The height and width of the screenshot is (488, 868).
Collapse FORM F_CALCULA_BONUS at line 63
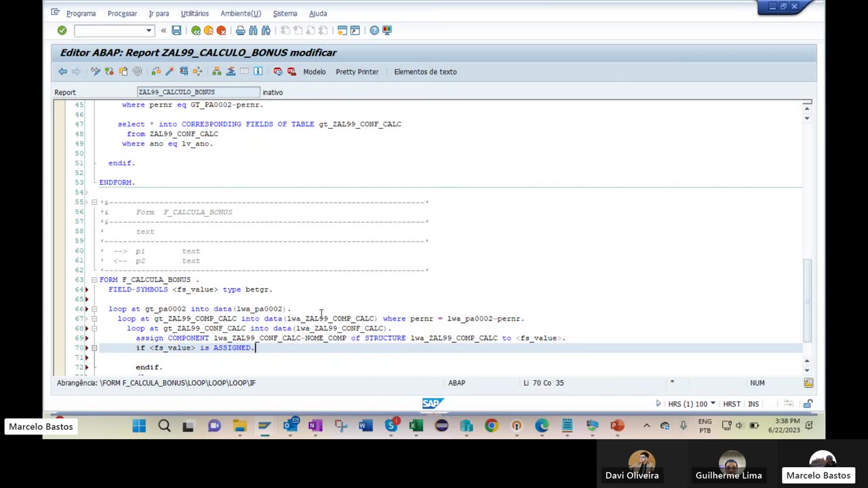tap(94, 279)
